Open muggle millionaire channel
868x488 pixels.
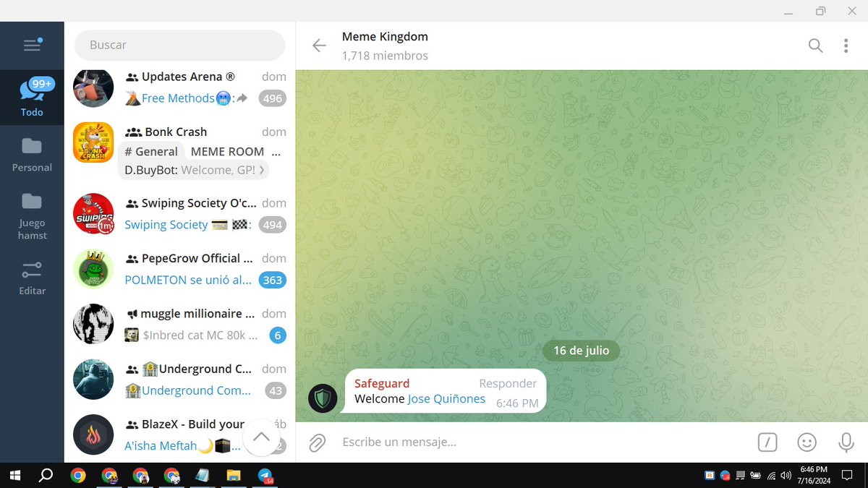tap(180, 324)
